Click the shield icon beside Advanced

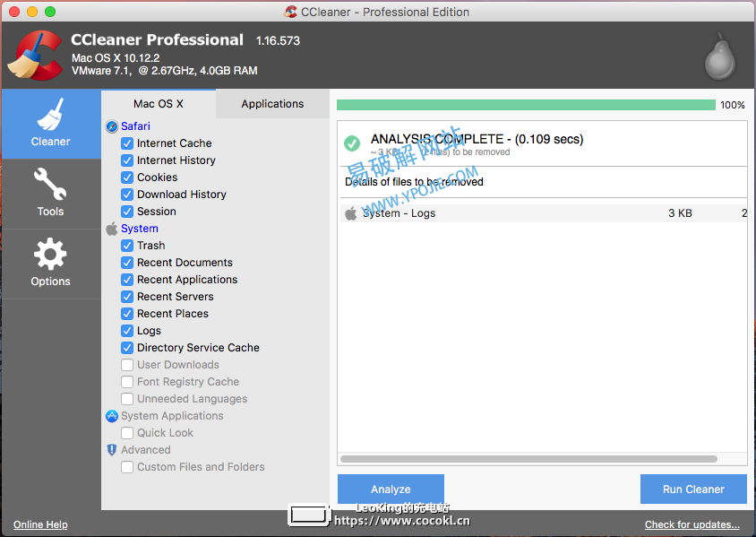pos(112,450)
